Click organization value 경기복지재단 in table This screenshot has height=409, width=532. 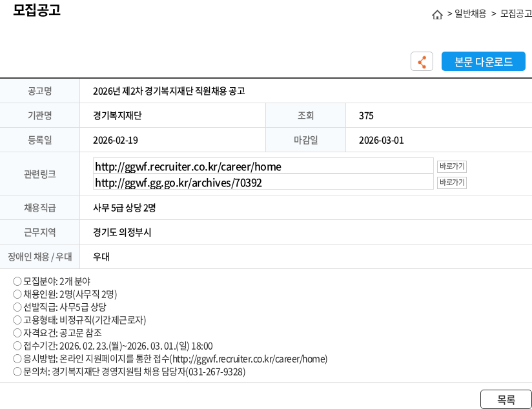pyautogui.click(x=118, y=115)
